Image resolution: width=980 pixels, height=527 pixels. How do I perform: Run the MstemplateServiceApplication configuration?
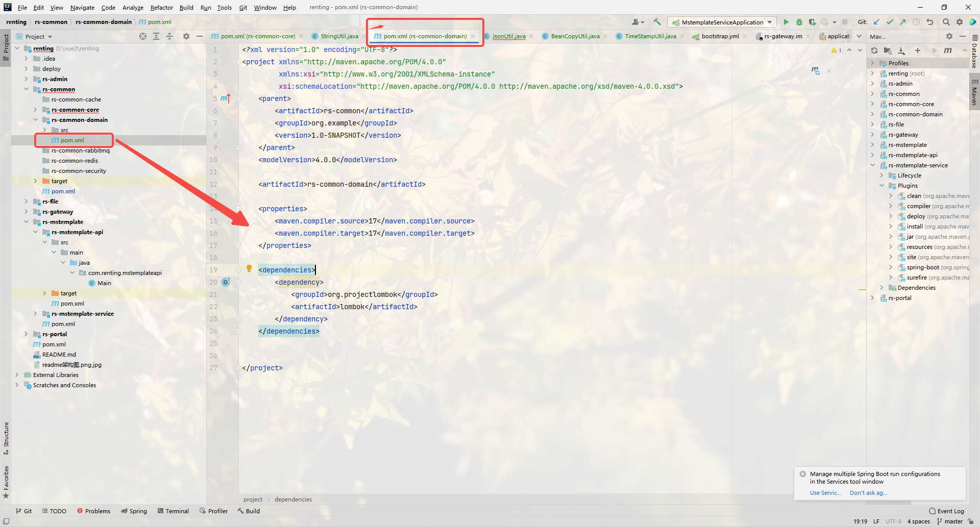click(x=786, y=22)
